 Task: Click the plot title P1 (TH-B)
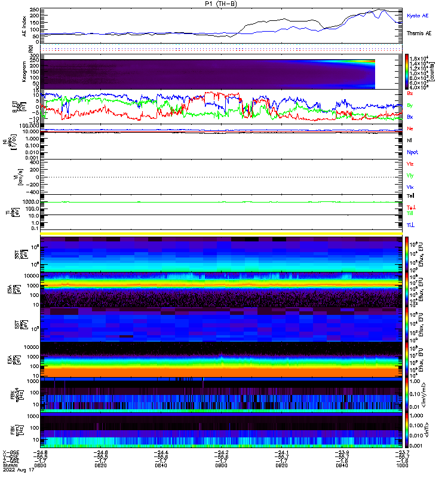(220, 4)
